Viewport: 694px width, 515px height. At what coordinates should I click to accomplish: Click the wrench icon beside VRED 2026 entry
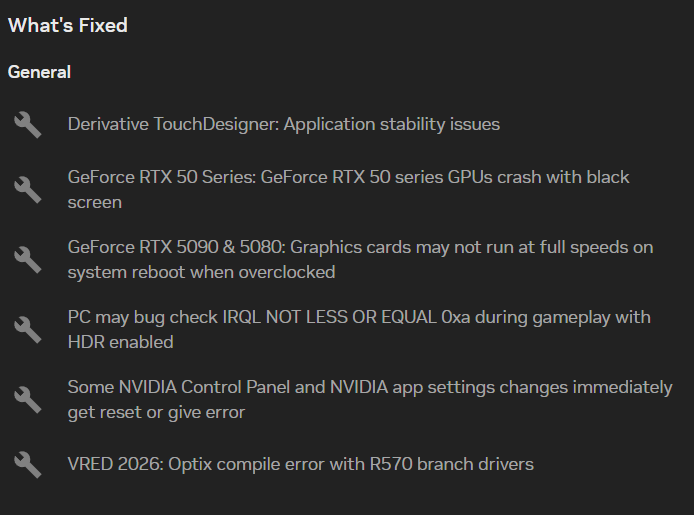click(x=28, y=465)
